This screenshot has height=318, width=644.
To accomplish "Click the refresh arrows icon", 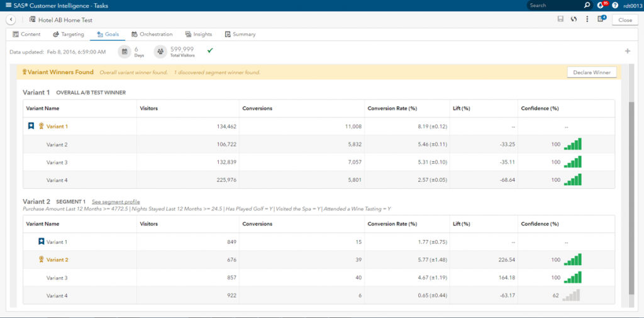I will 574,20.
